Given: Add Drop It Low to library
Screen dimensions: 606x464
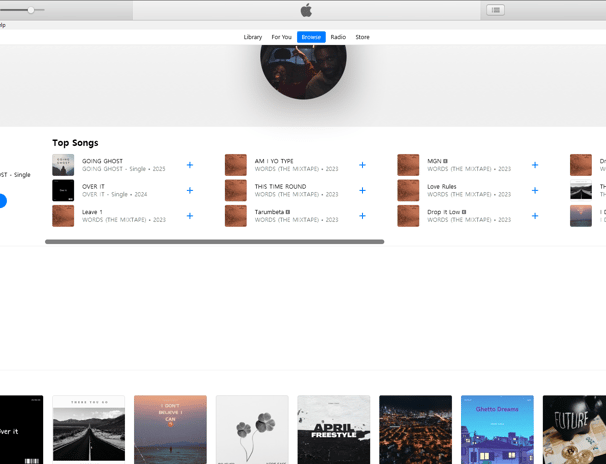Looking at the screenshot, I should [535, 216].
